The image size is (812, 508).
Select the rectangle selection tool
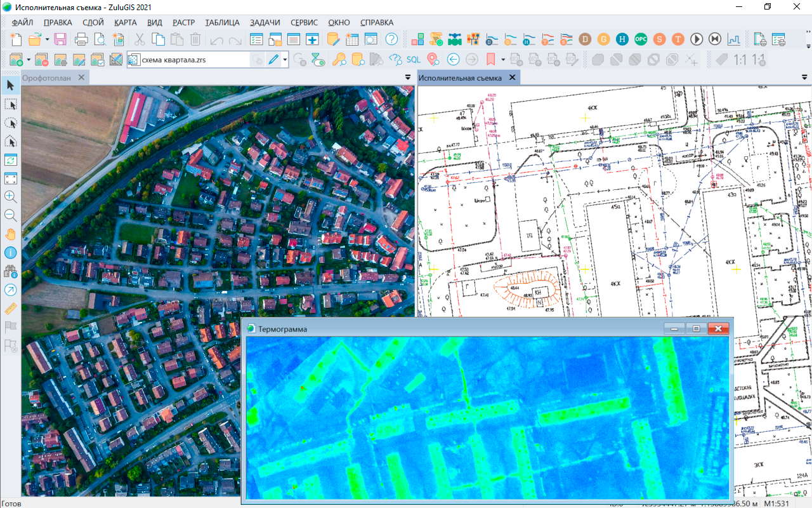[x=11, y=104]
